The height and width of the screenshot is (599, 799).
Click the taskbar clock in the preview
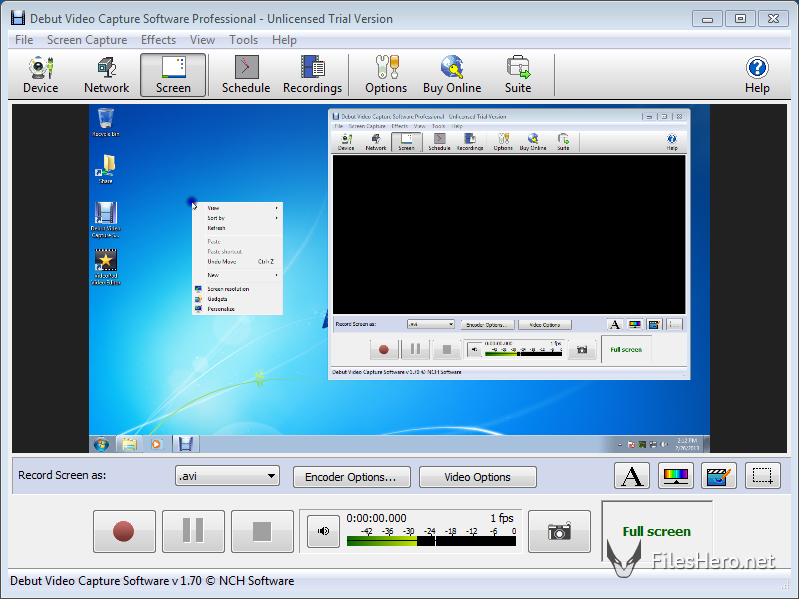pyautogui.click(x=687, y=444)
